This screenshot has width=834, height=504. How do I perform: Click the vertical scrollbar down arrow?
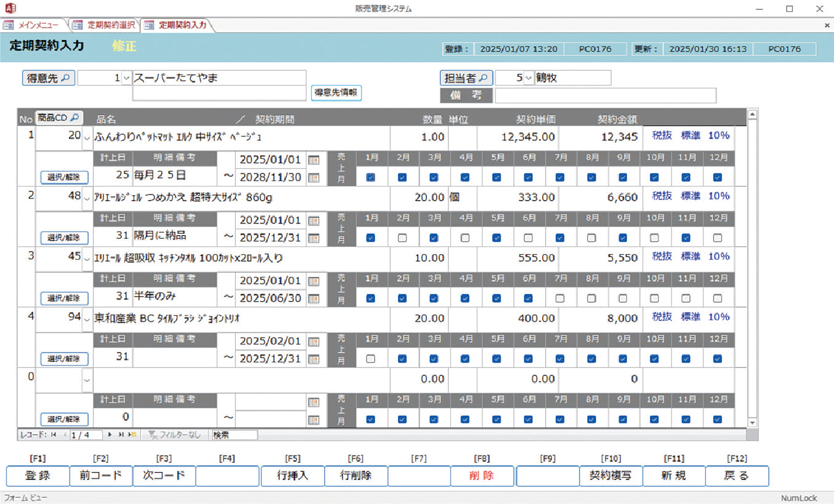[x=751, y=423]
